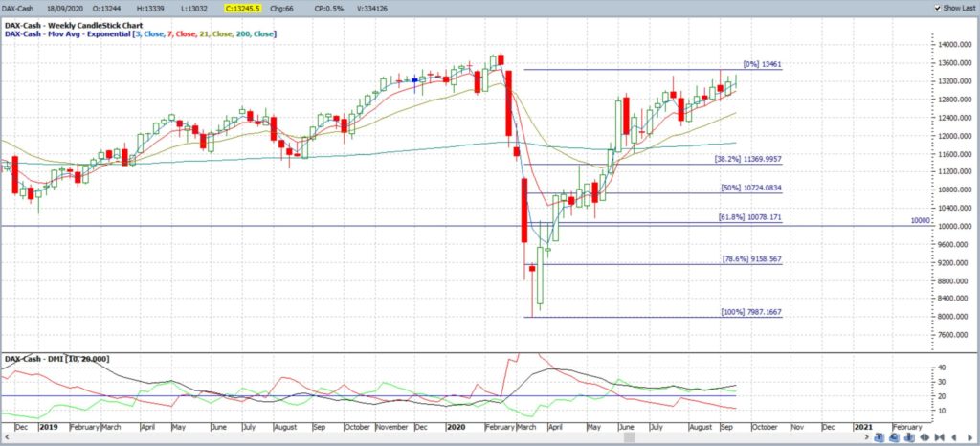Click the scroll chart left arrow icon
Image resolution: width=980 pixels, height=446 pixels.
[954, 437]
